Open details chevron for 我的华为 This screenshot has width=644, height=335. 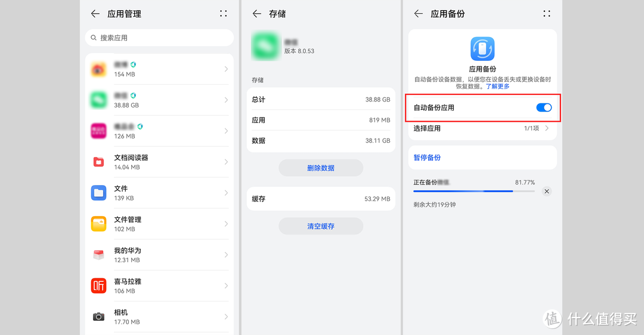pos(226,255)
